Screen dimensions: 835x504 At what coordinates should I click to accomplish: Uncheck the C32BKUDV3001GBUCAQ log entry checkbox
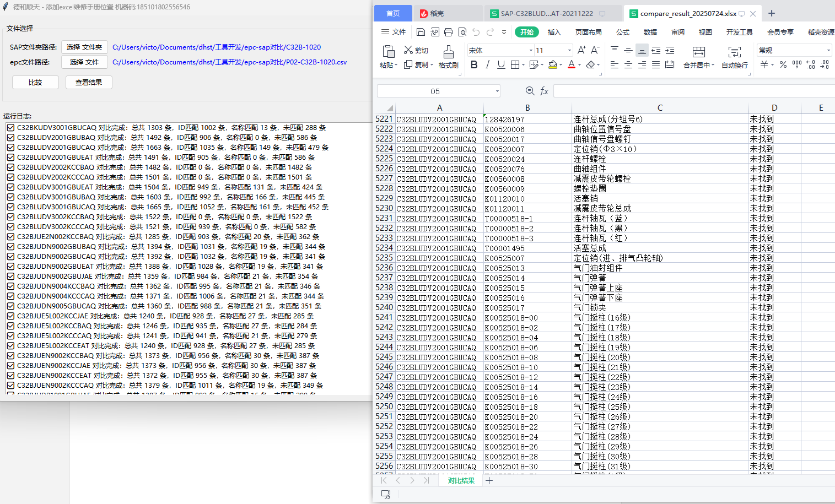tap(10, 128)
